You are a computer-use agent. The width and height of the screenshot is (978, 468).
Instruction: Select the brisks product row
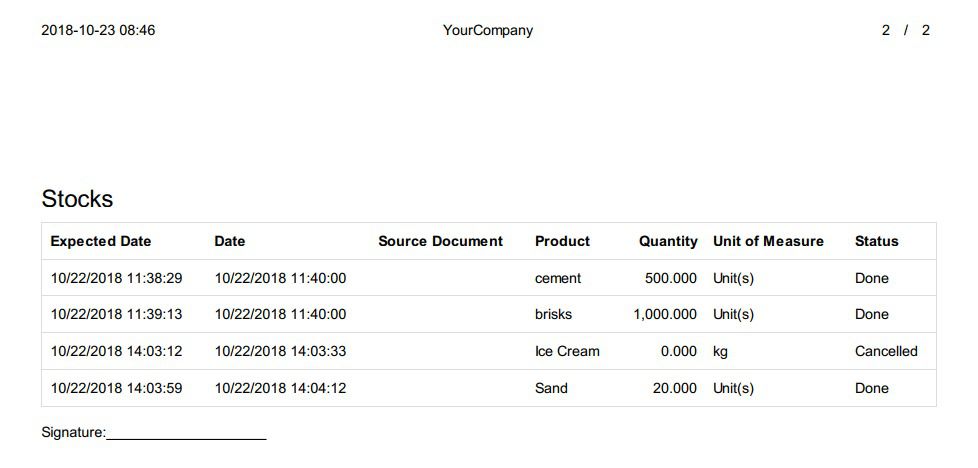pyautogui.click(x=489, y=314)
